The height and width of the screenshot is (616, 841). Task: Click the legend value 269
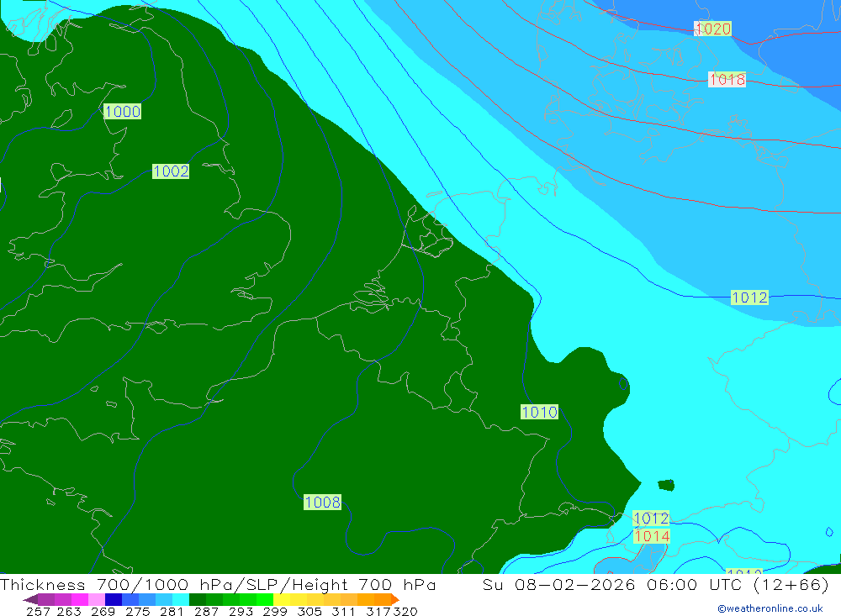click(x=103, y=611)
